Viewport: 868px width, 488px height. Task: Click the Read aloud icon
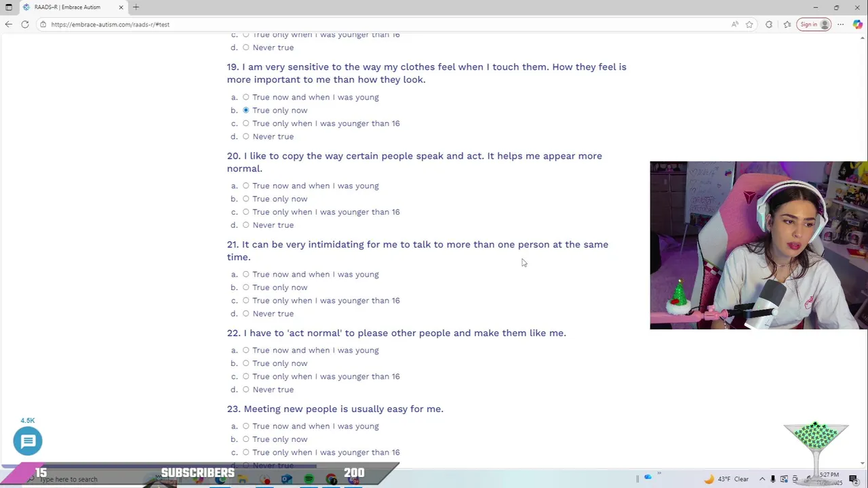pos(734,24)
